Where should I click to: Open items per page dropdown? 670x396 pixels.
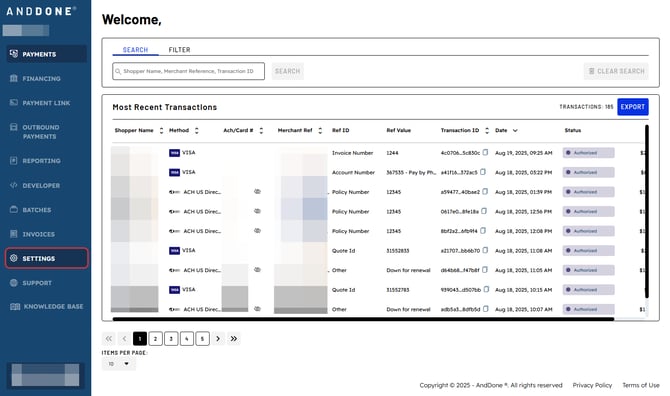(119, 364)
